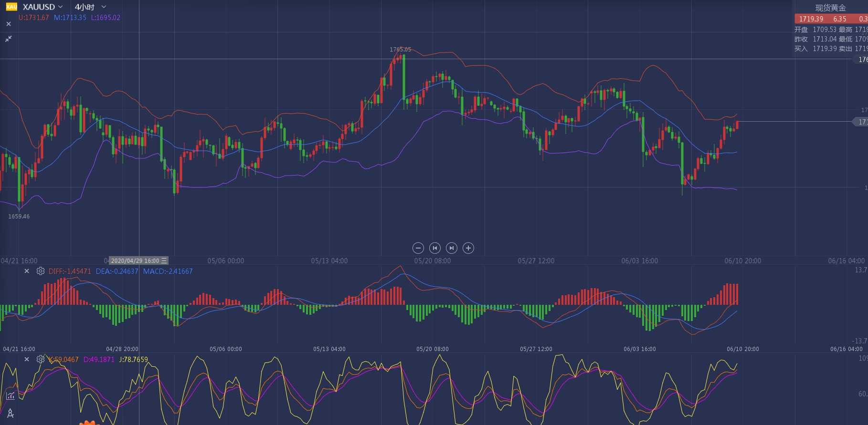Viewport: 868px width, 425px height.
Task: Zoom out the chart with minus button
Action: pos(418,248)
